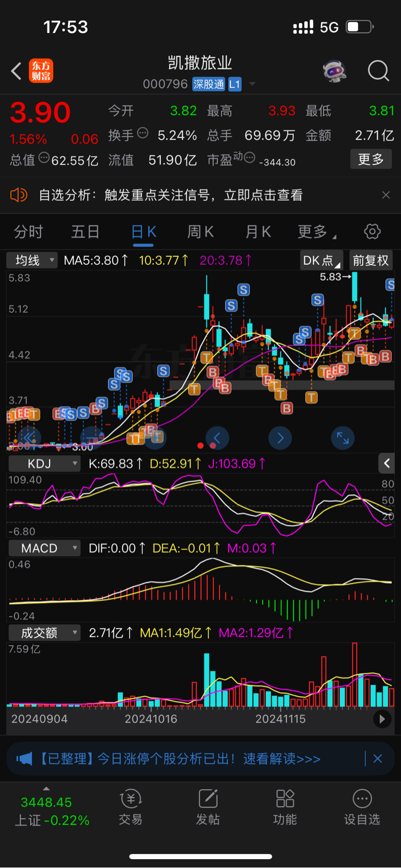The image size is (401, 868).
Task: Open 速看解读 link in banner
Action: (x=281, y=758)
